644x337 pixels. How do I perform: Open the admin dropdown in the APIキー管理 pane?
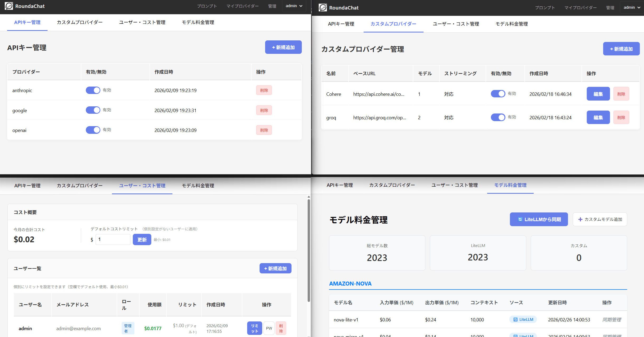pos(294,6)
